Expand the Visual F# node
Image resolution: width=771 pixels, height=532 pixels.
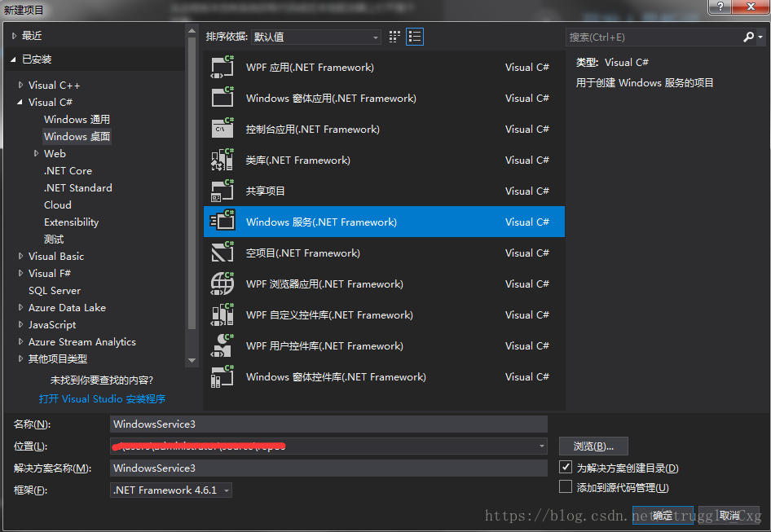coord(20,274)
